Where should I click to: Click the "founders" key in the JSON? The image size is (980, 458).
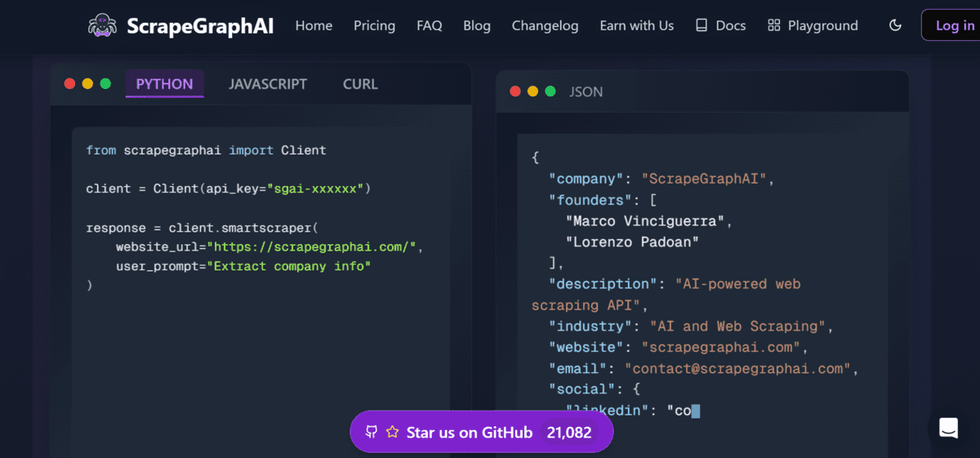click(591, 199)
